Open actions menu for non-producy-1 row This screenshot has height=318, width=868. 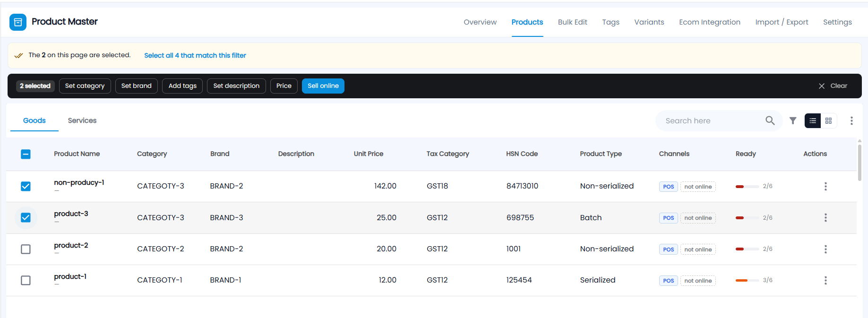pyautogui.click(x=825, y=186)
